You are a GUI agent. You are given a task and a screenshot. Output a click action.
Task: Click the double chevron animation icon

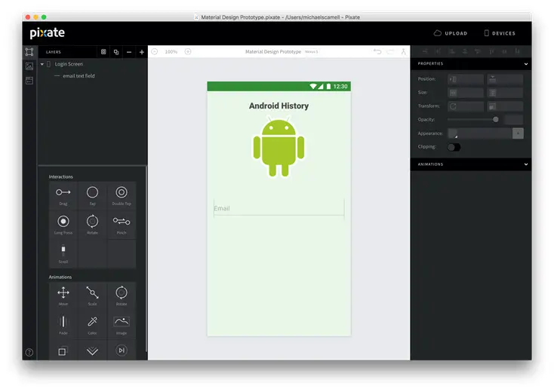point(92,351)
